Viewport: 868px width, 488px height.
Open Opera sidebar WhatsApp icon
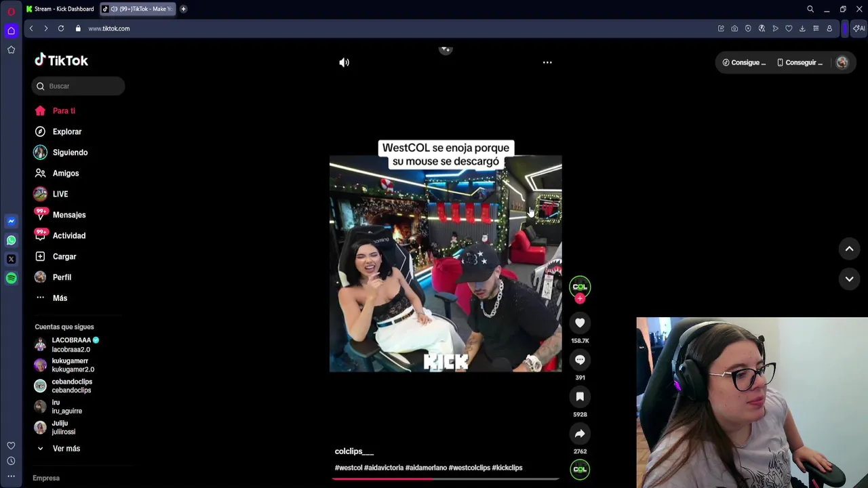coord(11,240)
